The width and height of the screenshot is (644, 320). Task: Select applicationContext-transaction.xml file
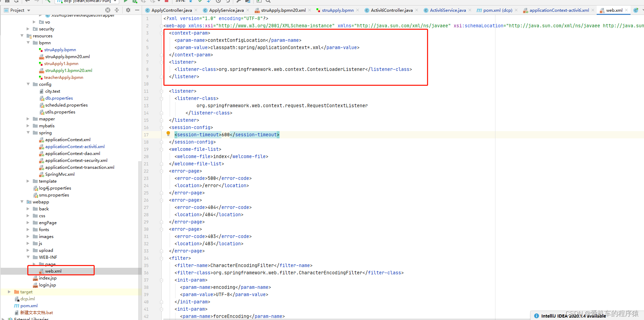[79, 167]
